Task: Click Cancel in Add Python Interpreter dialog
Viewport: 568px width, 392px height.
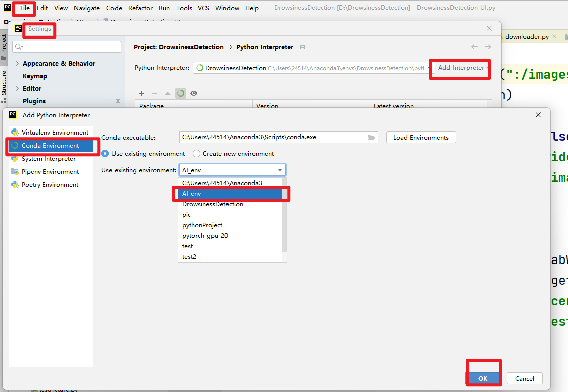Action: (x=524, y=378)
